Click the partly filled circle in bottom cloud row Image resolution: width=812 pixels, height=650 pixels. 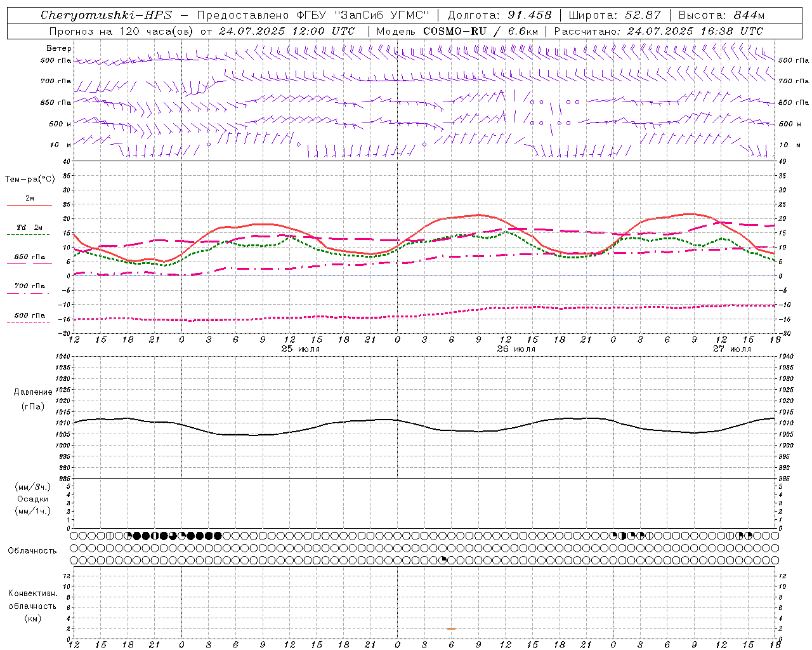click(x=443, y=560)
